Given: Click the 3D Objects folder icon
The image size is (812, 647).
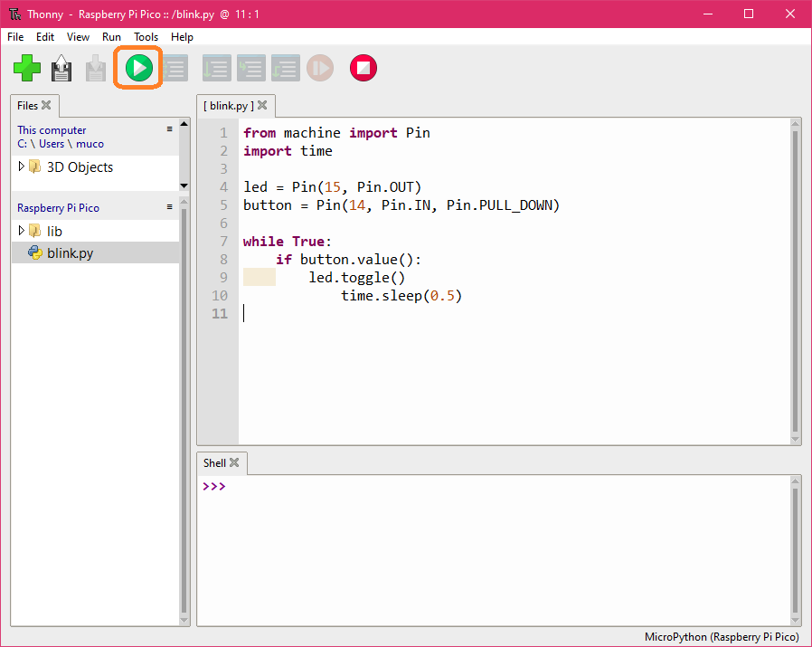Looking at the screenshot, I should coord(34,167).
